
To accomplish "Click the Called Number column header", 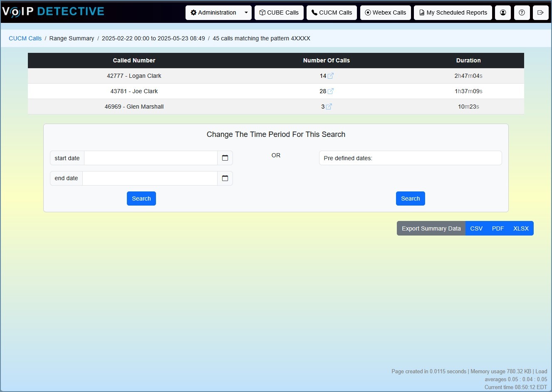I will pos(134,60).
